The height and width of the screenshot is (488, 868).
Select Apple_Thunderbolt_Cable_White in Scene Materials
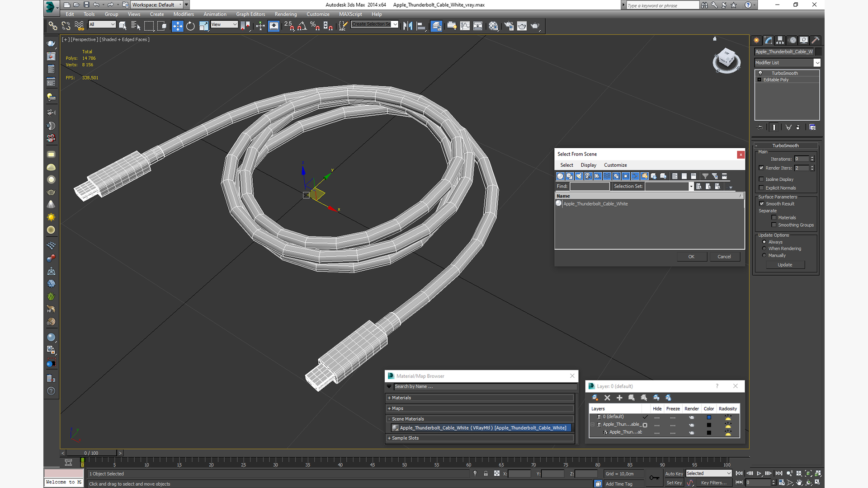(481, 428)
